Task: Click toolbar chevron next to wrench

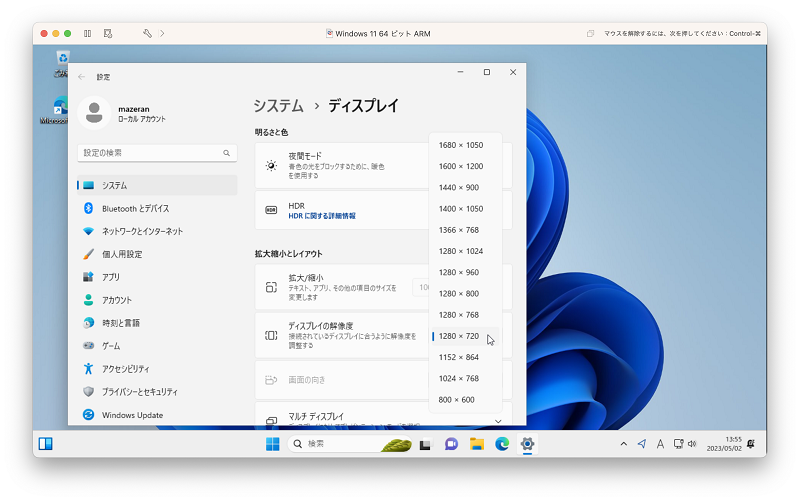Action: 162,34
